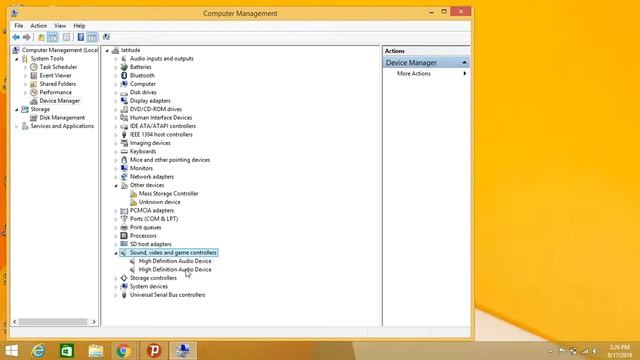Open PowerPoint from taskbar

pos(154,351)
